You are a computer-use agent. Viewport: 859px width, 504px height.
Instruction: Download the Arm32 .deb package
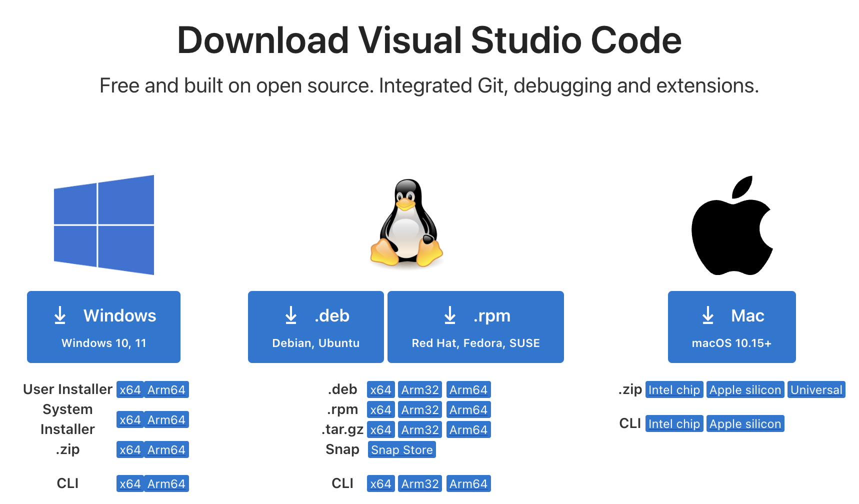pos(419,389)
